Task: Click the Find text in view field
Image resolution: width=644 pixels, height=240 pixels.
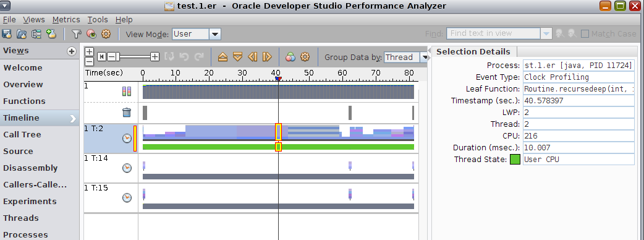Action: 493,33
